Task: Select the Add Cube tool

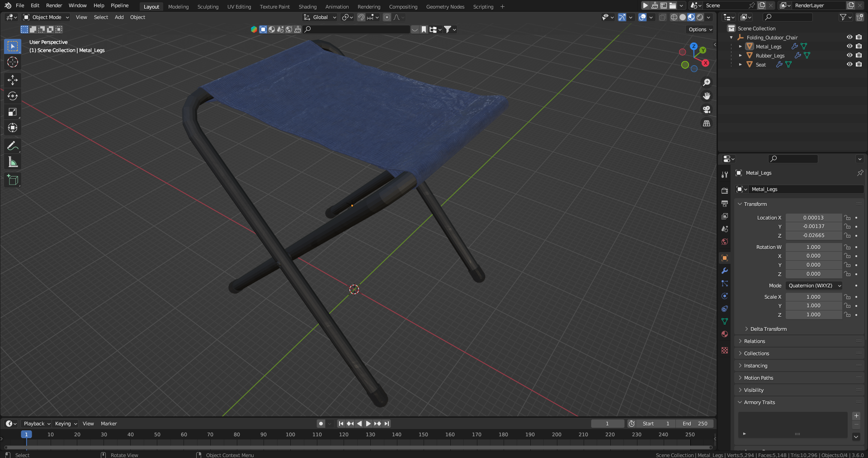Action: (x=13, y=180)
